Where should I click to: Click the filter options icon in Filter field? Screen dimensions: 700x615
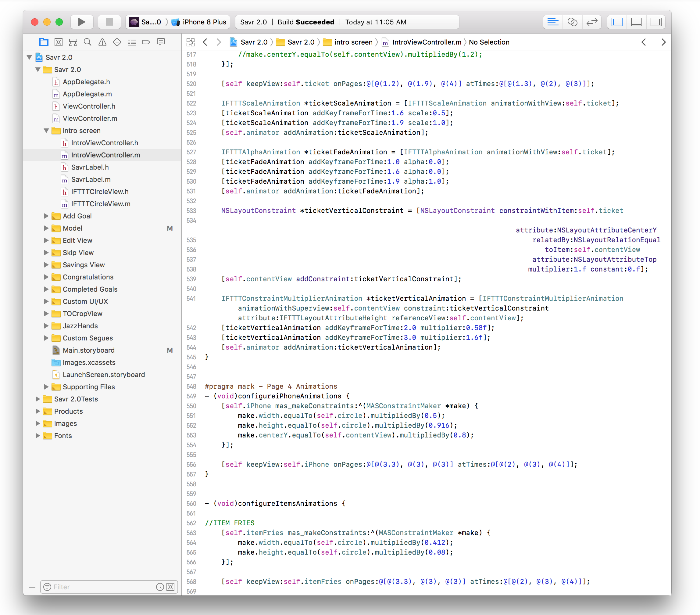[x=47, y=587]
